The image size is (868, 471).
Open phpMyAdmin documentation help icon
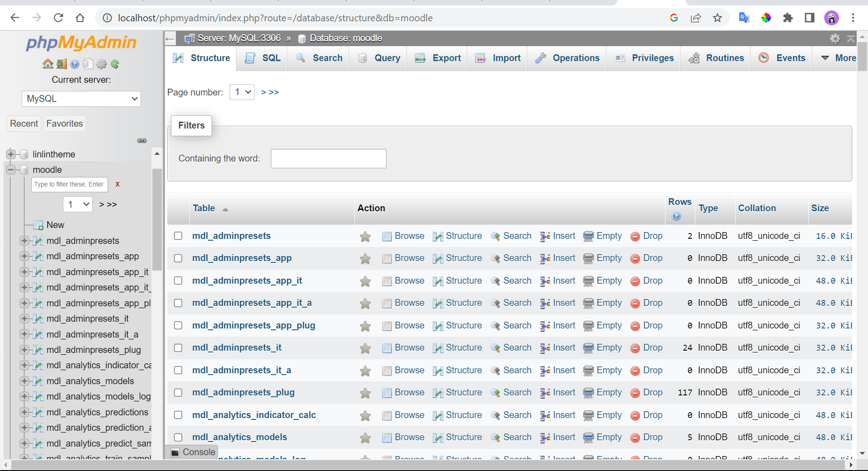click(75, 64)
